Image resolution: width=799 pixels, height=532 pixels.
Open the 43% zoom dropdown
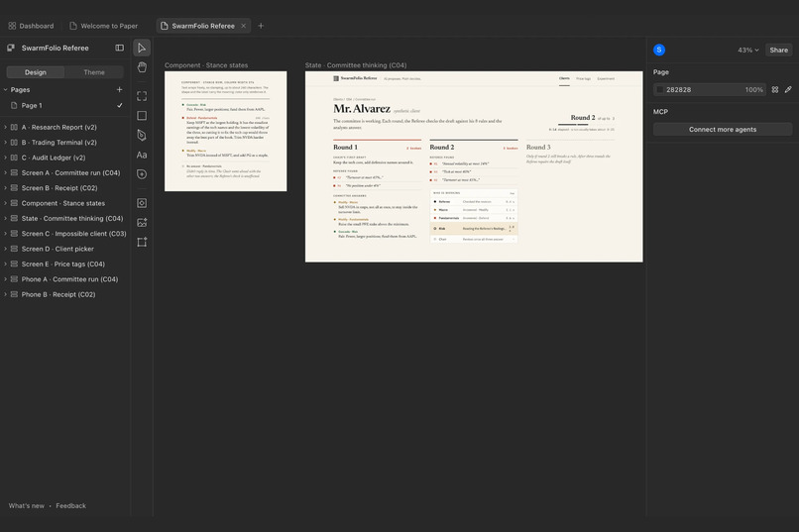[x=748, y=50]
